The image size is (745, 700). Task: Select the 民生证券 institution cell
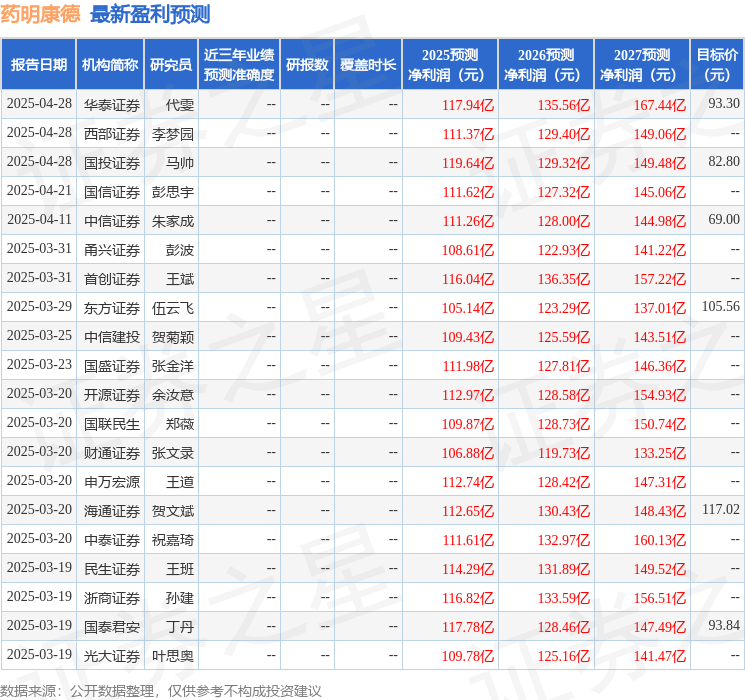tap(112, 569)
